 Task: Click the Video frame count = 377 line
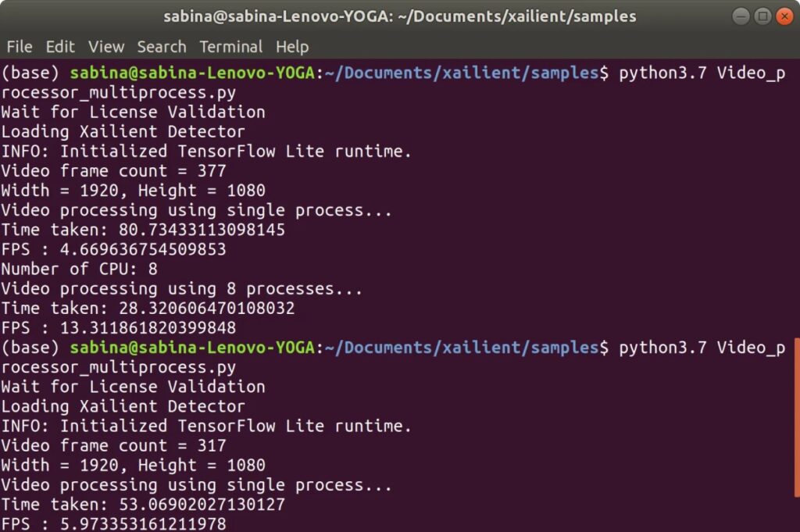[x=113, y=170]
